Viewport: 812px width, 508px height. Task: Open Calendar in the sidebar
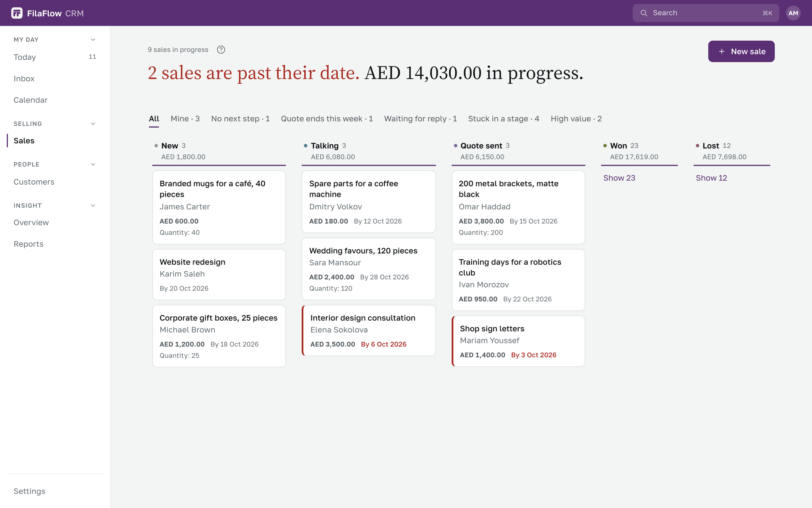[x=55, y=100]
